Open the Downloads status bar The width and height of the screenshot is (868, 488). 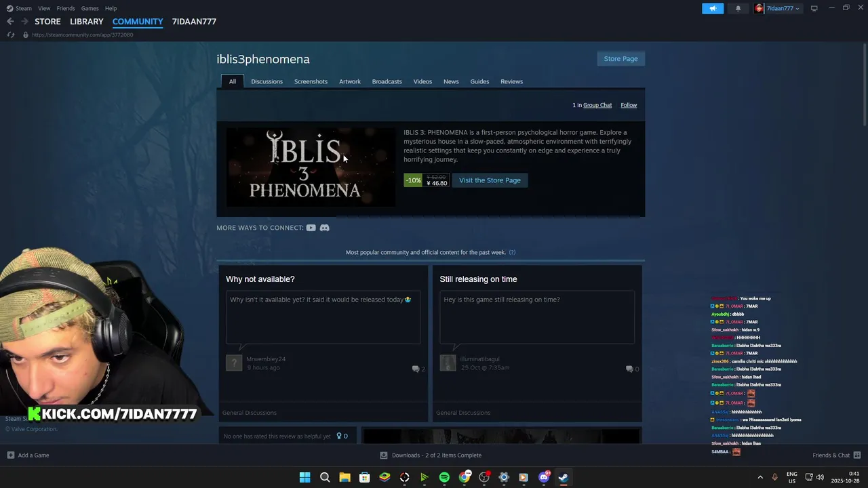431,455
